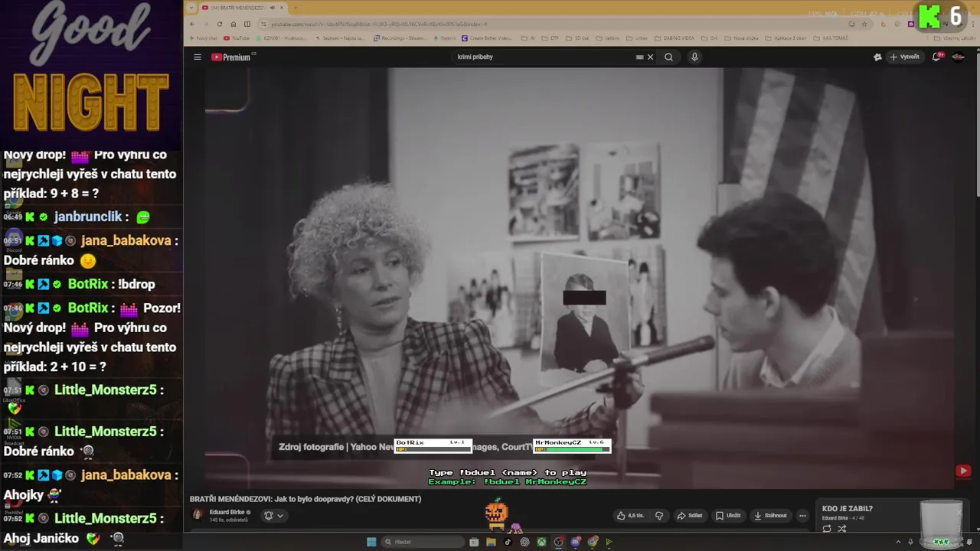
Task: Open Eduard Birke channel avatar
Action: (x=198, y=515)
